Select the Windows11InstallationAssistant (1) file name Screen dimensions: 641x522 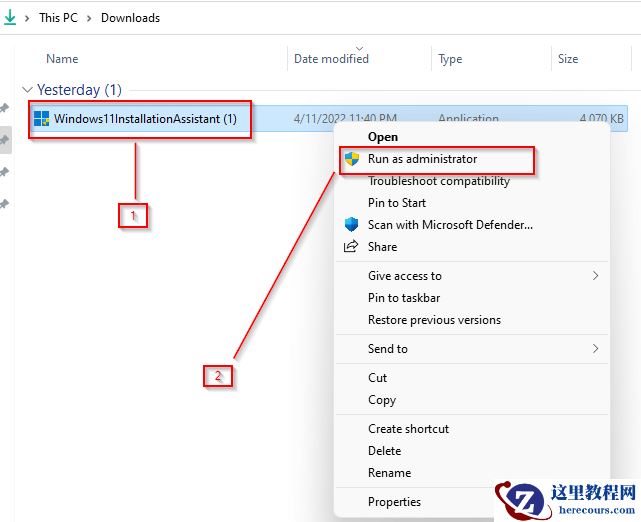click(145, 119)
